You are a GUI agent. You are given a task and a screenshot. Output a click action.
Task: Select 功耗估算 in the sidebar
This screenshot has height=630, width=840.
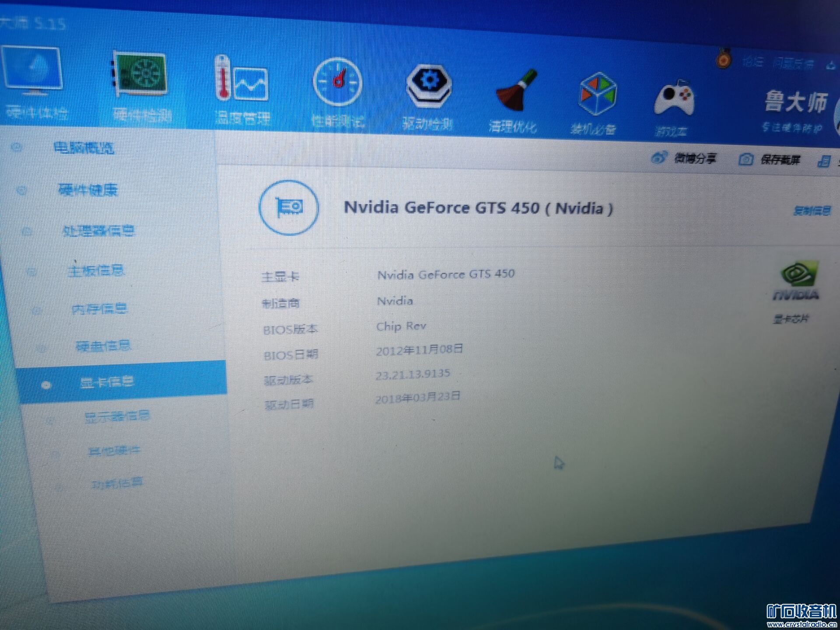click(117, 483)
